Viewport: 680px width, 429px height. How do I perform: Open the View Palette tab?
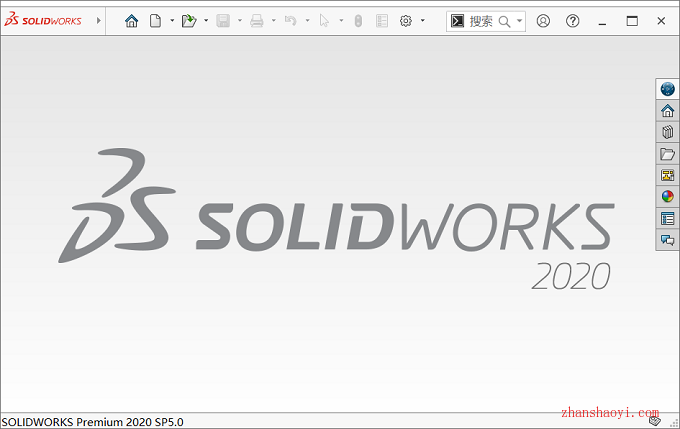pos(667,175)
